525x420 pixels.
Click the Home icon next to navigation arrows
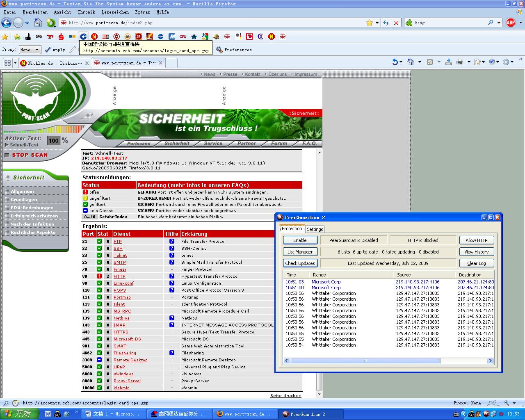[x=38, y=23]
